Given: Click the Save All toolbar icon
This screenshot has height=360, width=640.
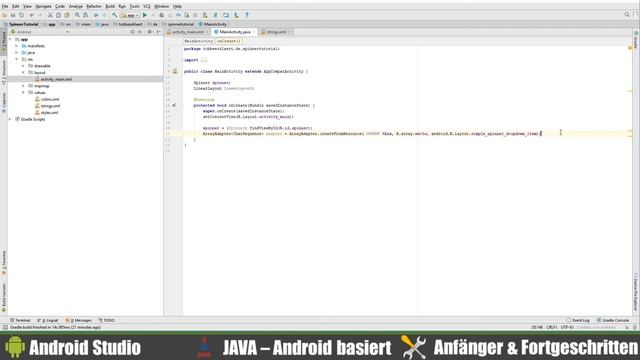Looking at the screenshot, I should [x=13, y=15].
